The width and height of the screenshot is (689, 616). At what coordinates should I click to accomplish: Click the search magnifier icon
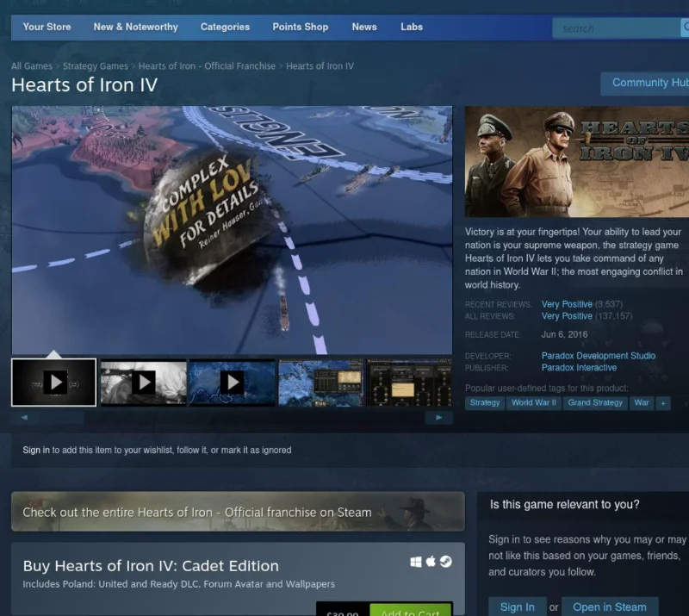point(685,28)
